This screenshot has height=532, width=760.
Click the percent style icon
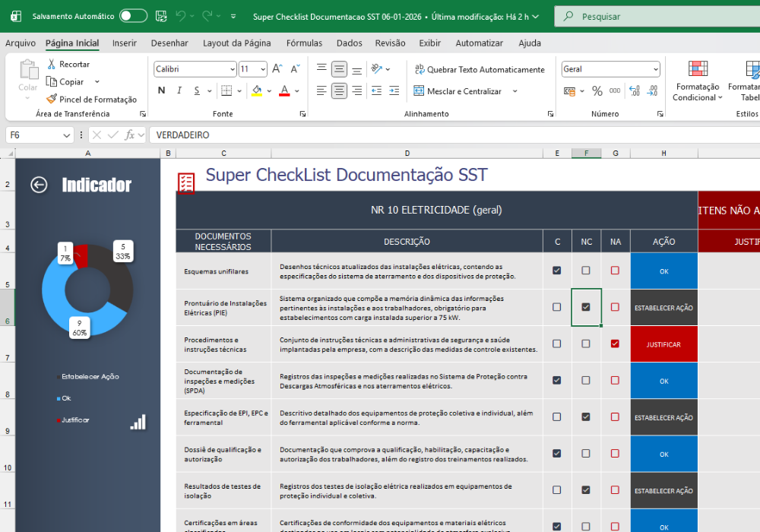pyautogui.click(x=597, y=90)
